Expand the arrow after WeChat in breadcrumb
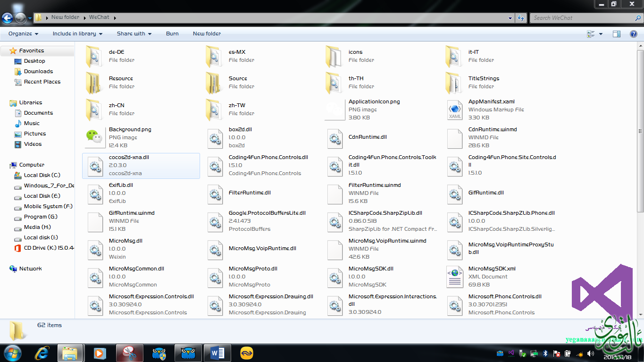Viewport: 644px width, 362px height. (115, 18)
